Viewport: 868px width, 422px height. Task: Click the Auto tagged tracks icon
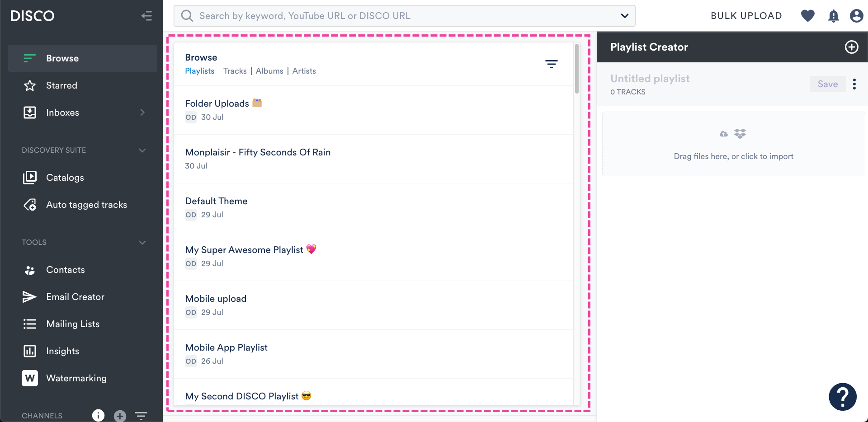pyautogui.click(x=30, y=205)
